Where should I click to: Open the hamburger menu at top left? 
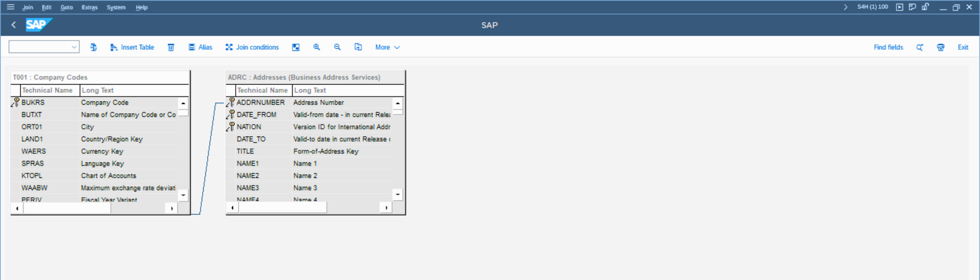pos(11,7)
